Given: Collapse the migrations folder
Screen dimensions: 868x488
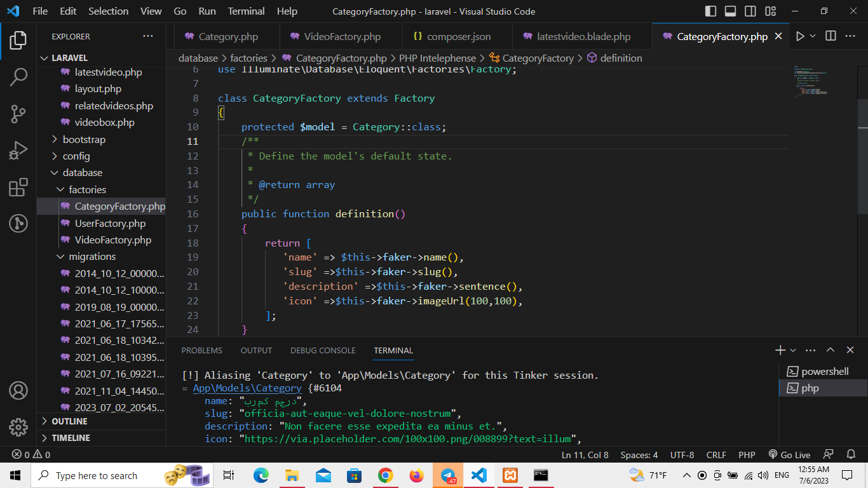Looking at the screenshot, I should [102, 256].
